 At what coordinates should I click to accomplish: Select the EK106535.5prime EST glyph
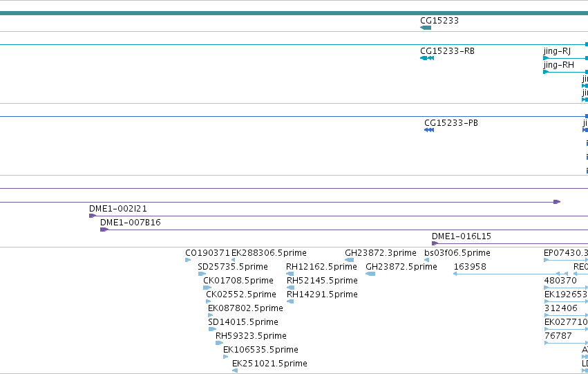225,357
